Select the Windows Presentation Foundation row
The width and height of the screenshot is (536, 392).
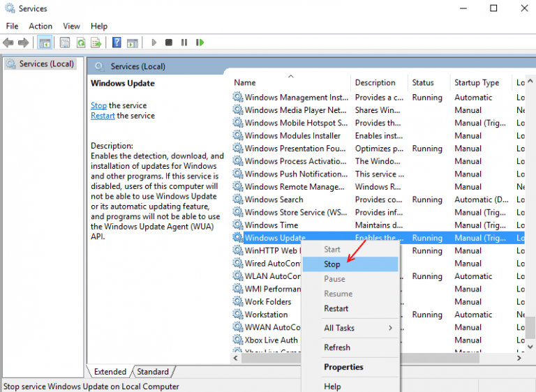point(378,149)
